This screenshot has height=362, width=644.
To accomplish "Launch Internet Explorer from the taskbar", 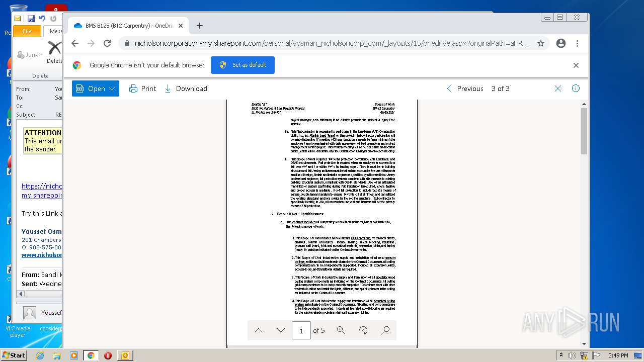I will 40,355.
